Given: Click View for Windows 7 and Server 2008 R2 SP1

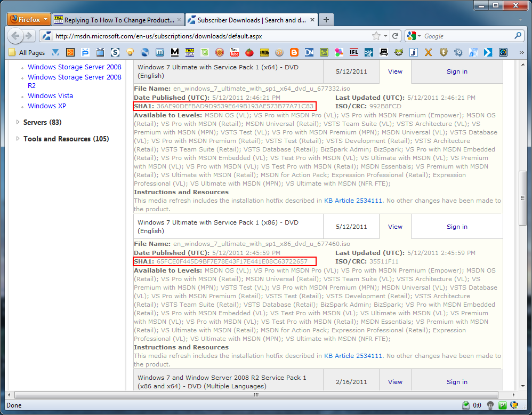Looking at the screenshot, I should pos(395,382).
